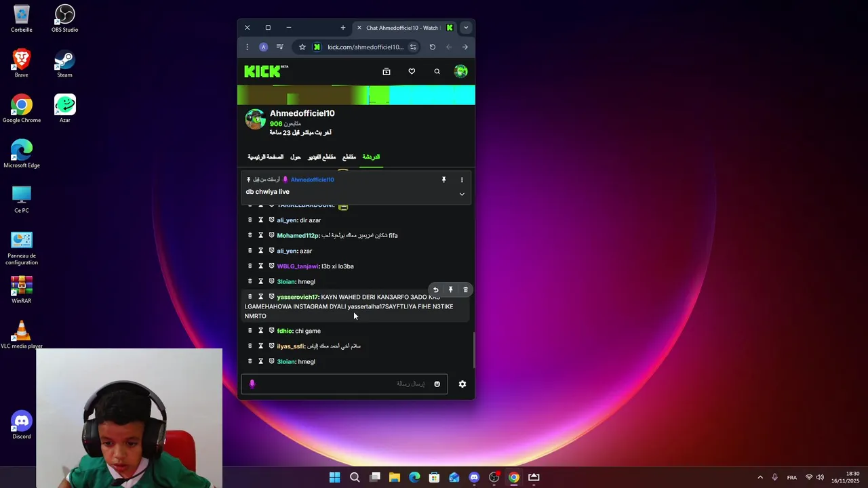Delete the ilyas_ssfi message
Screen dimensions: 868x488
[x=250, y=346]
